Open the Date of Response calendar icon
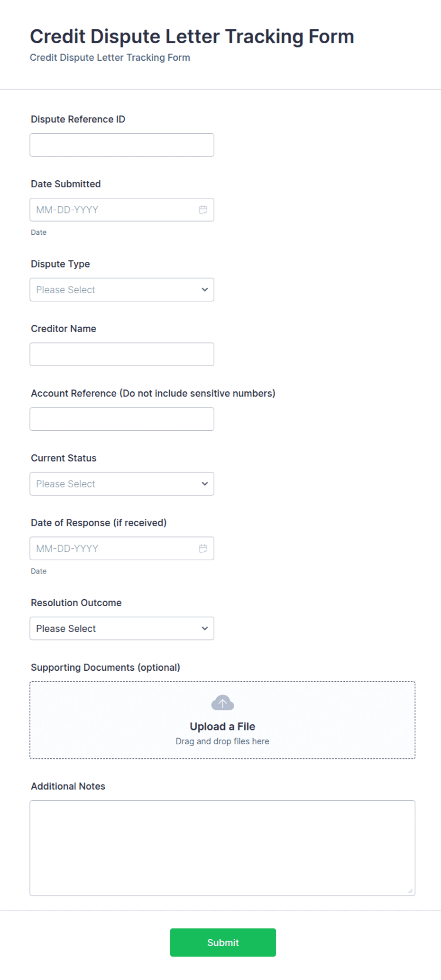The height and width of the screenshot is (980, 441). (203, 548)
